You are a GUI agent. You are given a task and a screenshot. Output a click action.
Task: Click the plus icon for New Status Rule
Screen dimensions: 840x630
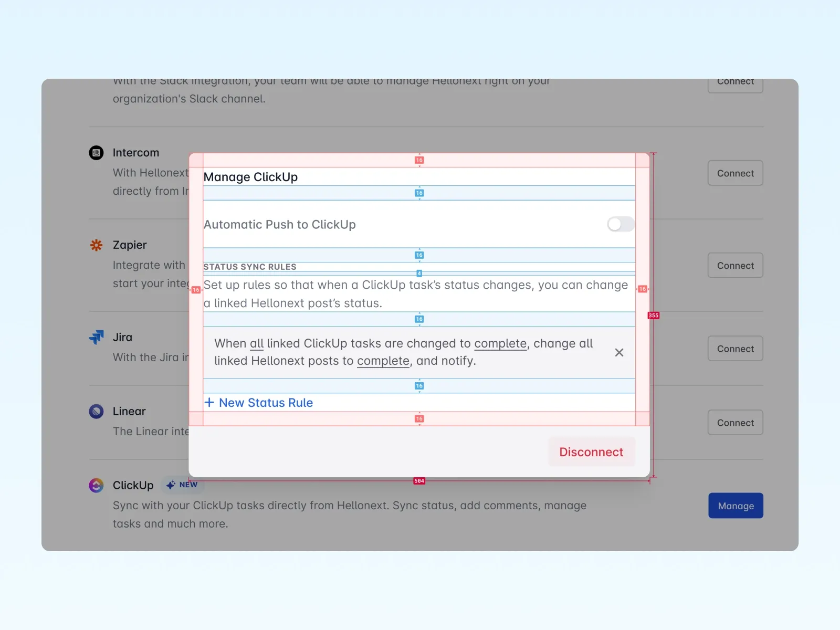[x=209, y=403]
